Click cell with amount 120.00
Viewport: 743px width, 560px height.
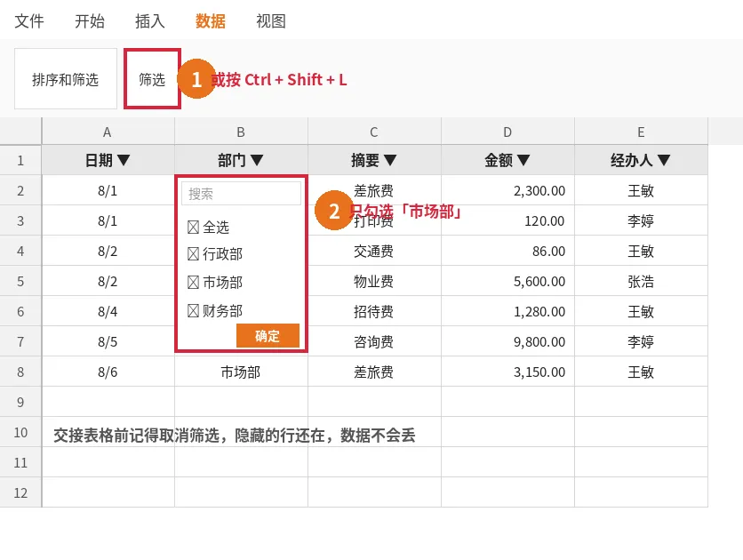[507, 220]
